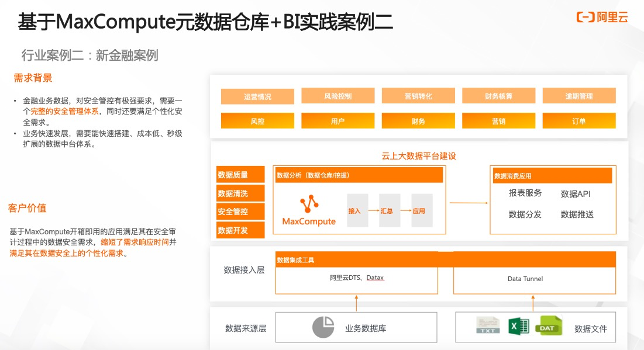Select the 数据文件 label
This screenshot has width=644, height=350.
click(591, 328)
